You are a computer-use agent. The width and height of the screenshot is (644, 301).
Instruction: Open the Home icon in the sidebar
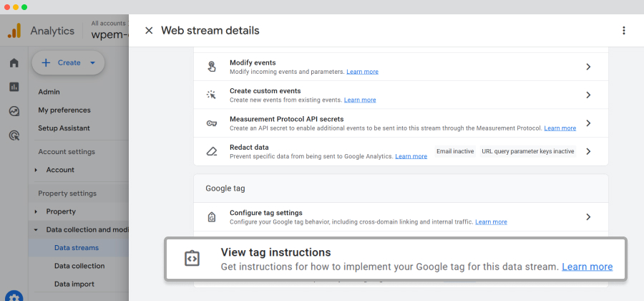pyautogui.click(x=14, y=63)
